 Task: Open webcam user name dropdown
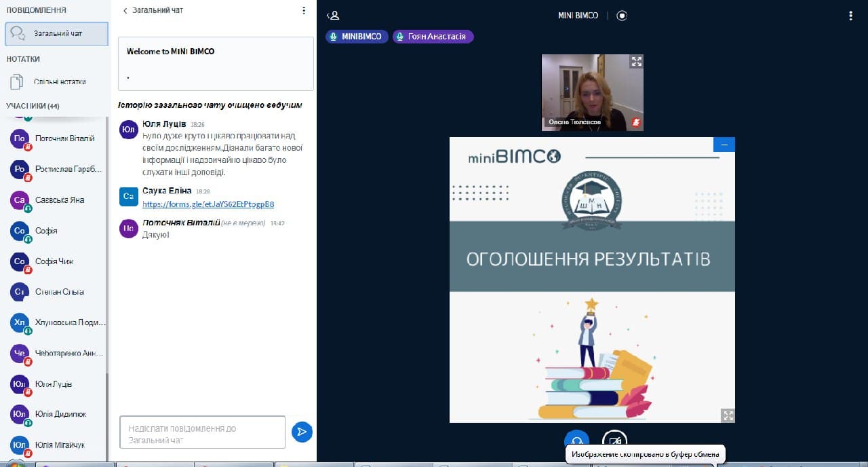point(574,122)
